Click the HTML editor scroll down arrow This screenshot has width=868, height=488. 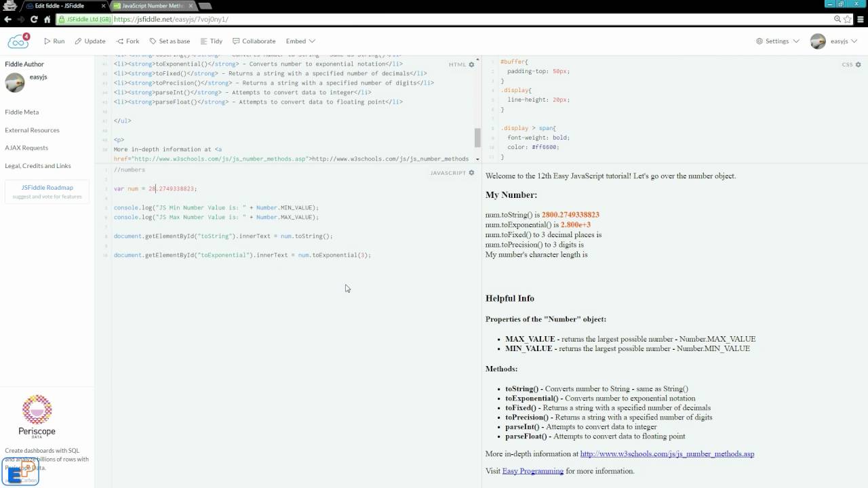point(477,159)
